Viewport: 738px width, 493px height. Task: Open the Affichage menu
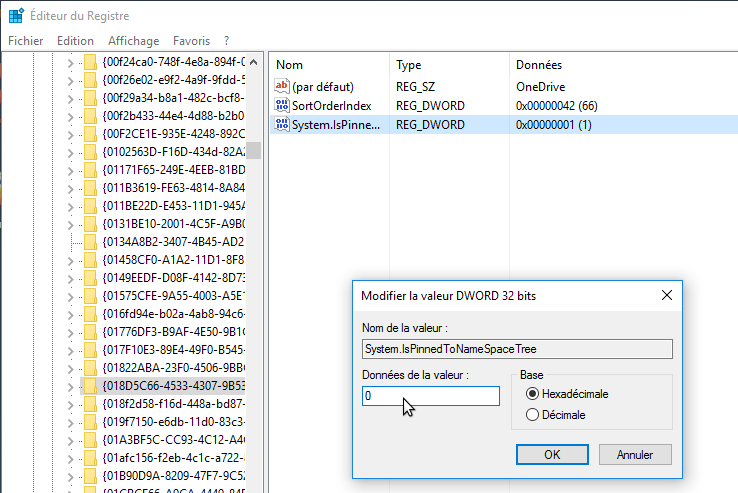point(134,41)
